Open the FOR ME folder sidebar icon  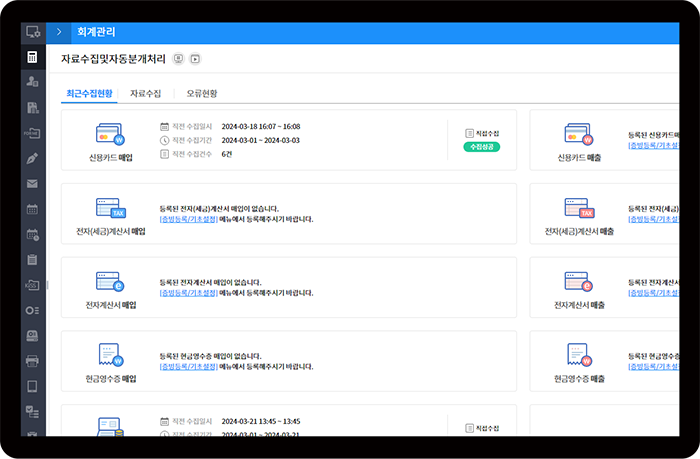32,133
